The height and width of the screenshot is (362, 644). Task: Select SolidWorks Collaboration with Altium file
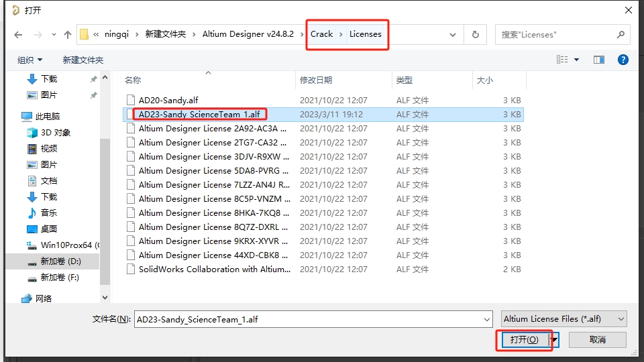(323, 269)
